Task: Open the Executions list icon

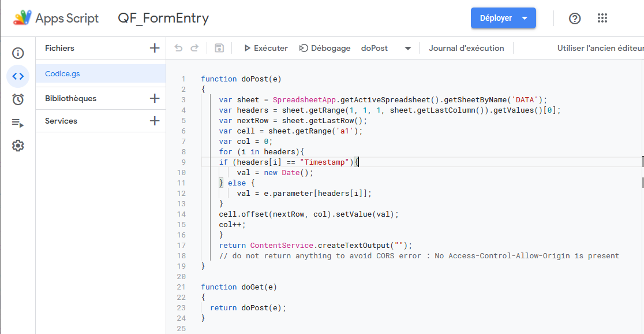Action: pyautogui.click(x=18, y=123)
